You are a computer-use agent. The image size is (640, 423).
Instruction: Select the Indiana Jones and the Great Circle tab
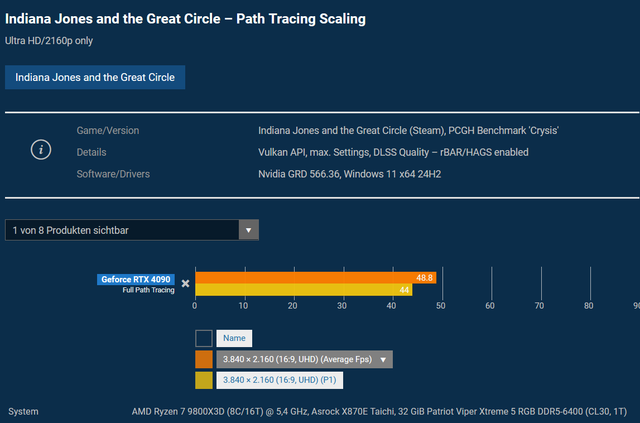click(x=95, y=77)
